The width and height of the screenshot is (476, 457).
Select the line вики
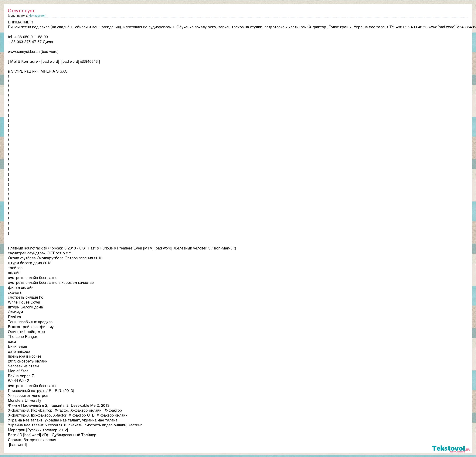(12, 341)
